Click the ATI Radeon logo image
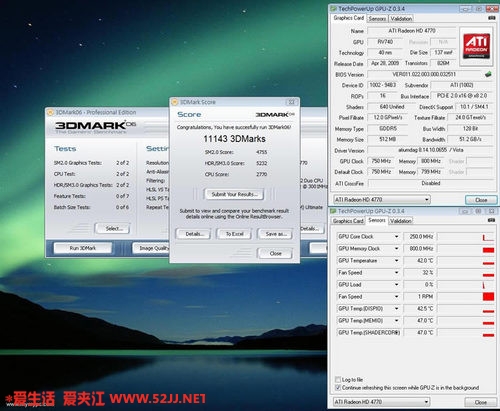 click(x=476, y=46)
